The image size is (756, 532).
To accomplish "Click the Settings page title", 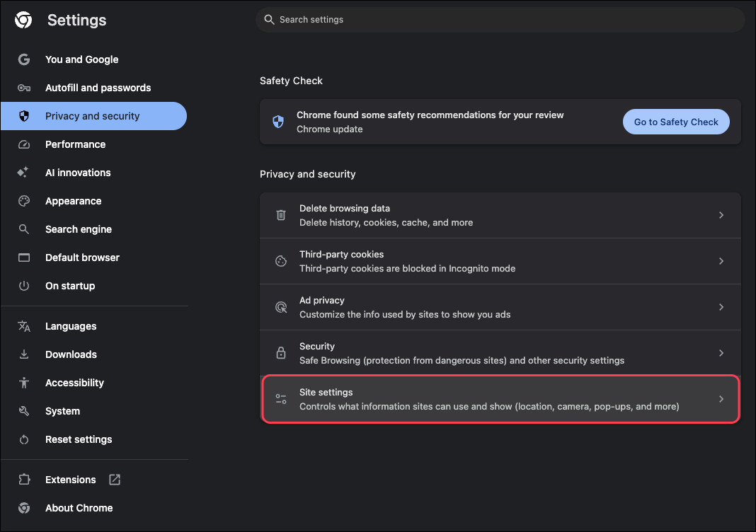I will (x=76, y=21).
